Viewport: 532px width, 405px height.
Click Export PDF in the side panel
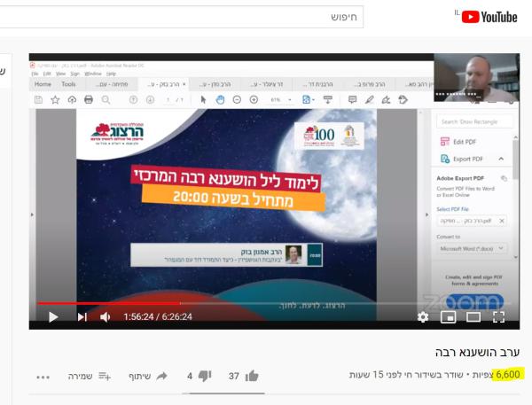tap(461, 159)
